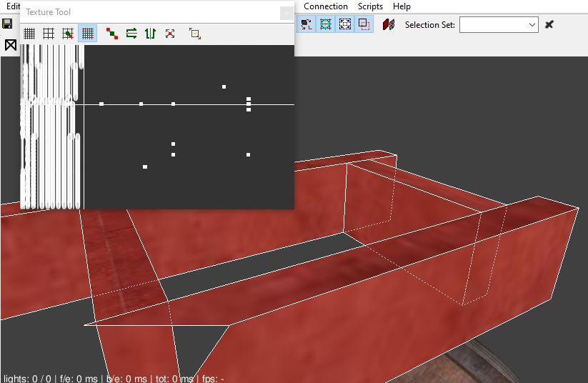Screen dimensions: 588x383
Task: Open the Help menu
Action: tap(402, 6)
